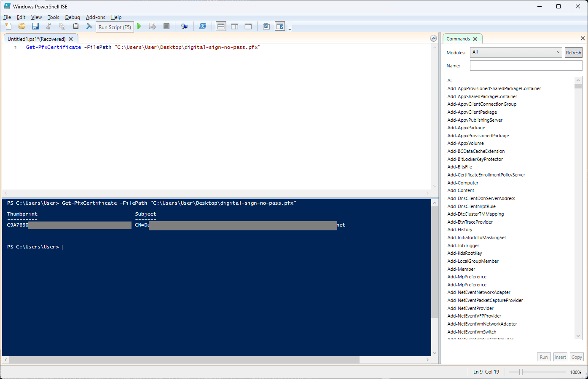
Task: Click the Run button in Commands pane
Action: [544, 357]
